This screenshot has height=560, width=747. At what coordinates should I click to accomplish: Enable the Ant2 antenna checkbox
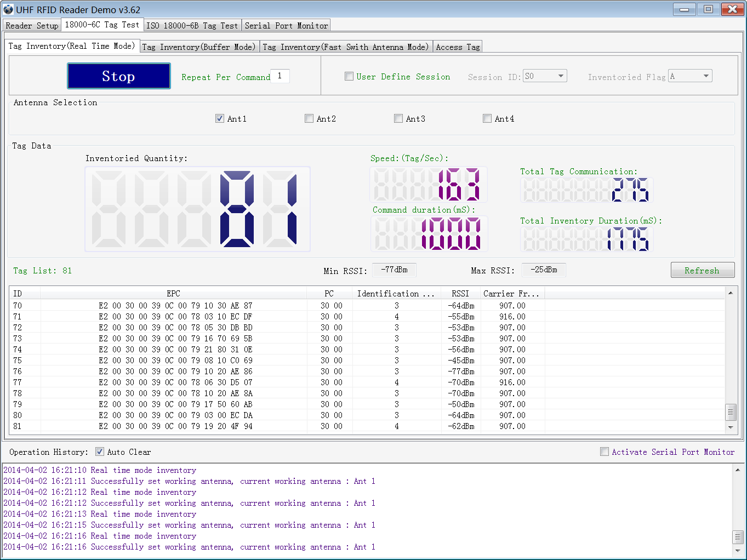pyautogui.click(x=309, y=118)
